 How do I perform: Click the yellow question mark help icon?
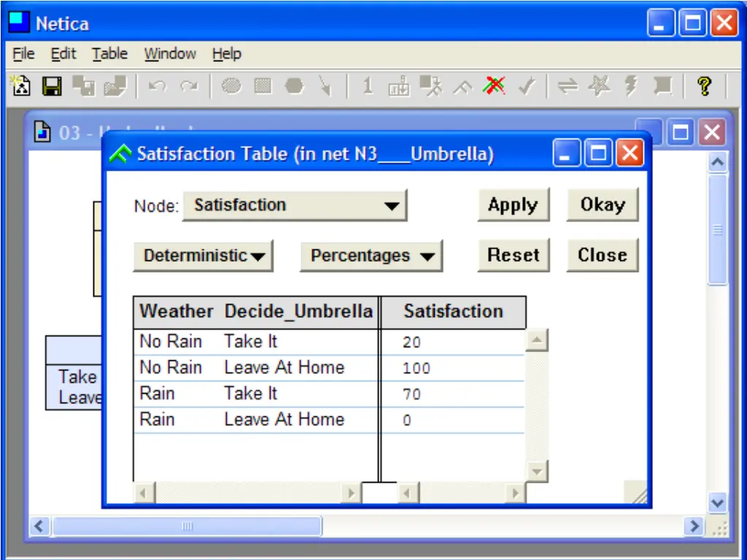point(705,86)
